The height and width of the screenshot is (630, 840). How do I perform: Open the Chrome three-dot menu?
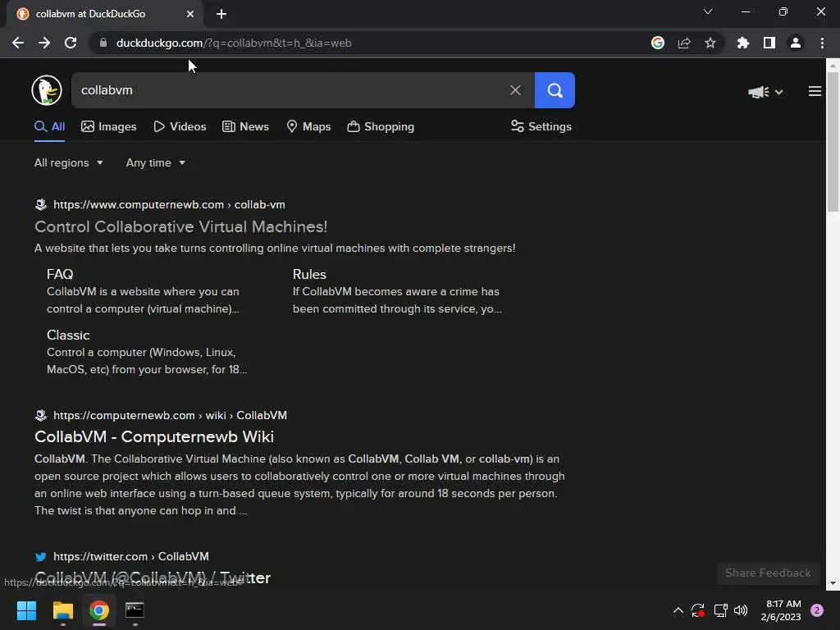tap(822, 43)
